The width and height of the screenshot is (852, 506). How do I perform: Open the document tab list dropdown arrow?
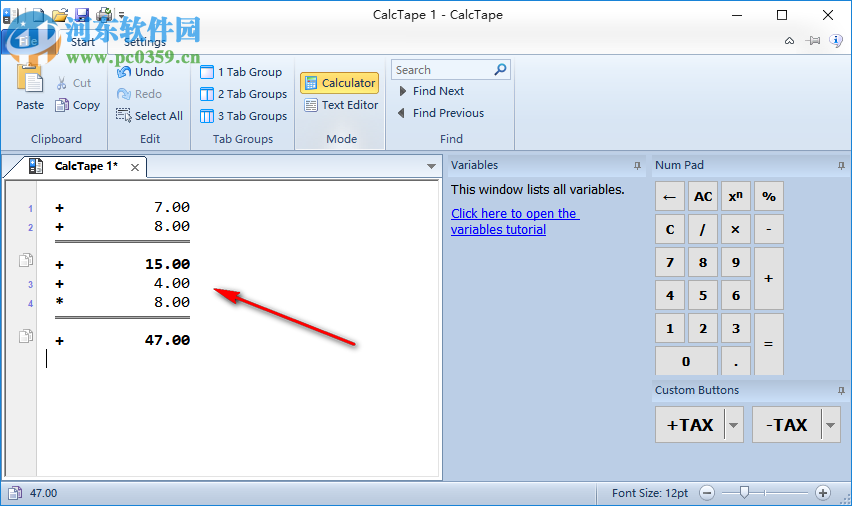(x=431, y=166)
